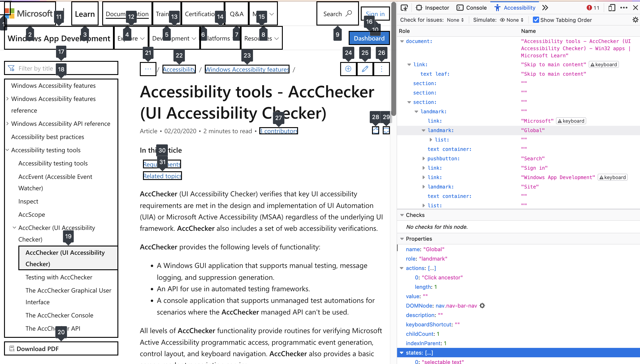
Task: Open the Console panel tab
Action: [472, 8]
